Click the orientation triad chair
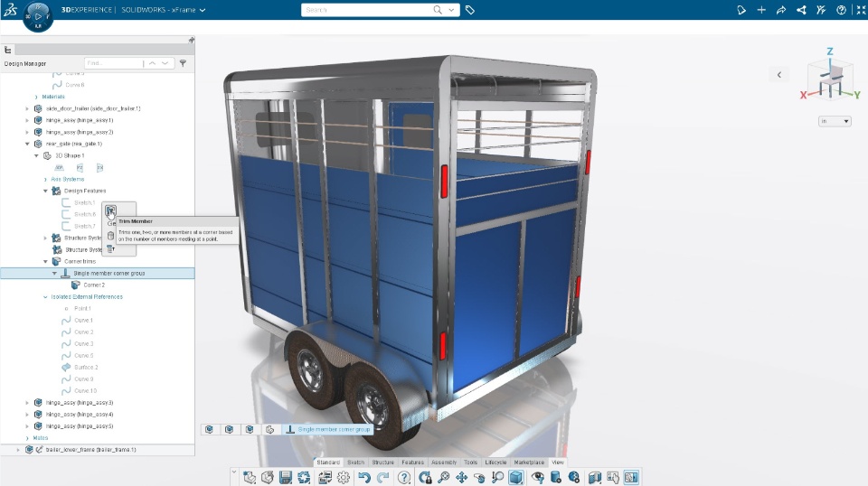Image resolution: width=868 pixels, height=486 pixels. [830, 80]
